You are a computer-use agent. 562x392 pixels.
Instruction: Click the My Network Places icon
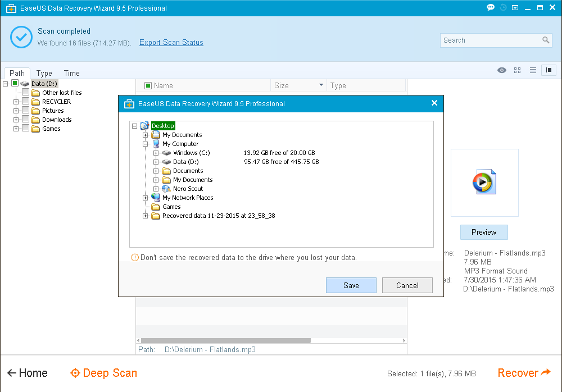coord(156,198)
